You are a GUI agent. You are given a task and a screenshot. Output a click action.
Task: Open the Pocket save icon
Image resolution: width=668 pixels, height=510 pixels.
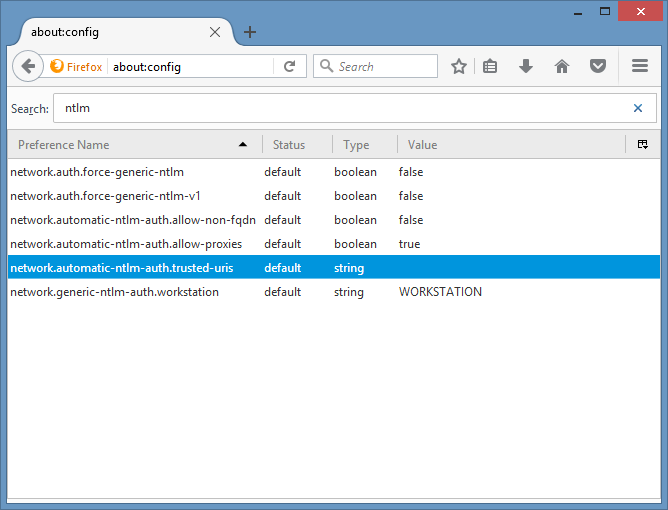(598, 66)
